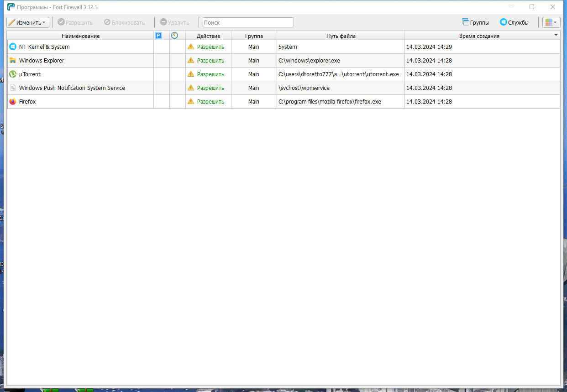Minimize the Программы window

coord(511,7)
